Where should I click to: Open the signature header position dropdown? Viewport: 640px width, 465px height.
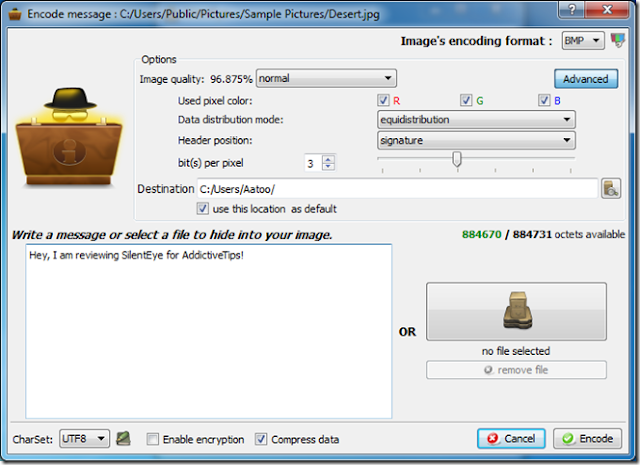coord(476,140)
